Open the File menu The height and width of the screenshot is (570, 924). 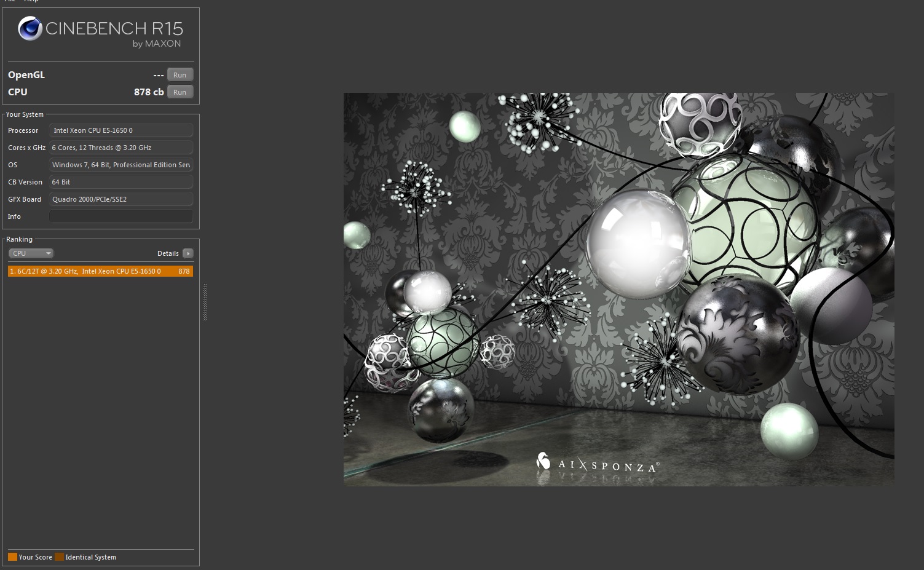[10, 1]
